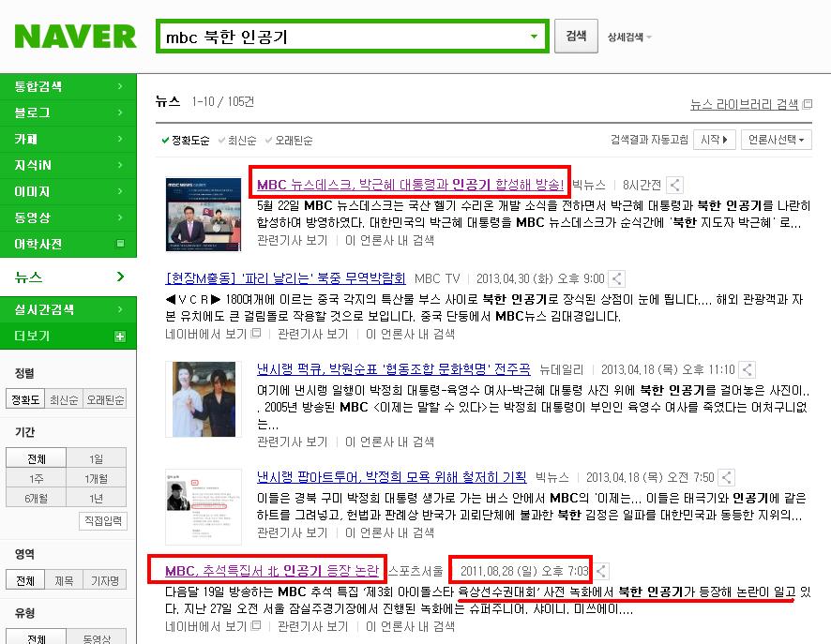This screenshot has width=831, height=644.
Task: Select 1주 period filter
Action: click(36, 478)
